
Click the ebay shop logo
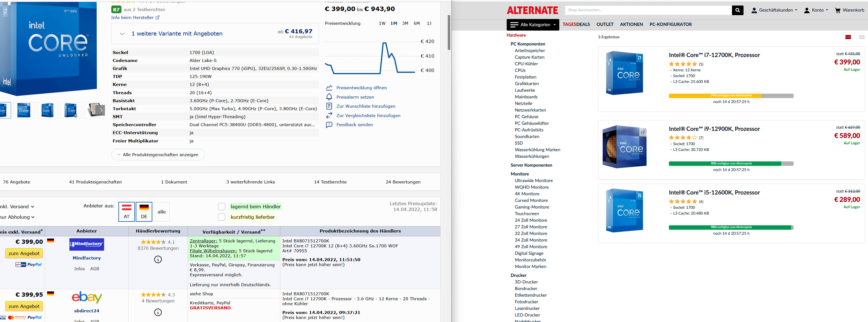(x=86, y=297)
